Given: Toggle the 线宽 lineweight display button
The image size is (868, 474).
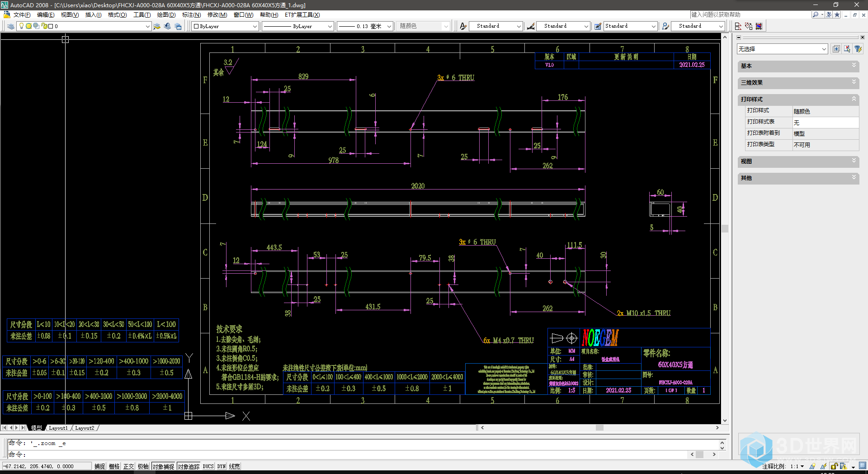Looking at the screenshot, I should (234, 466).
